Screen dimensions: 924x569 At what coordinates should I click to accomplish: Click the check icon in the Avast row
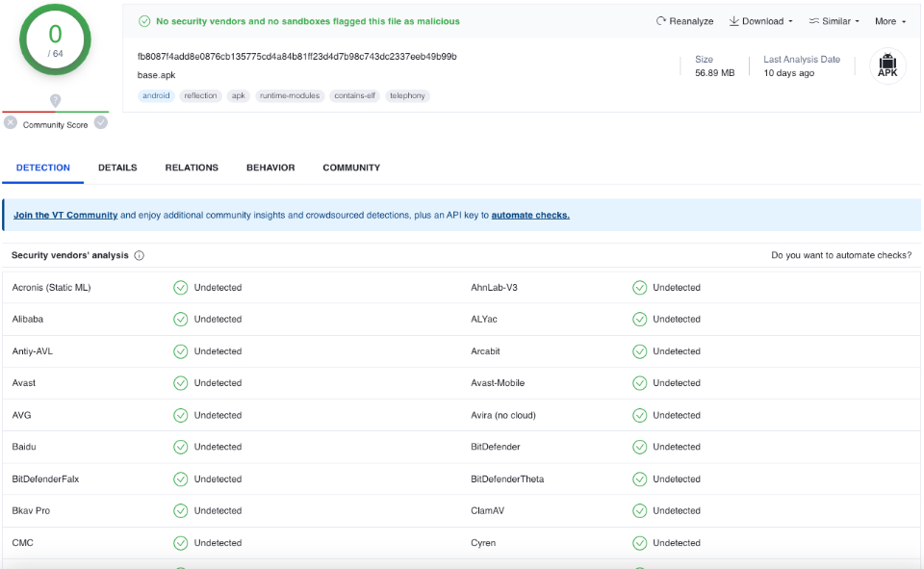point(180,383)
